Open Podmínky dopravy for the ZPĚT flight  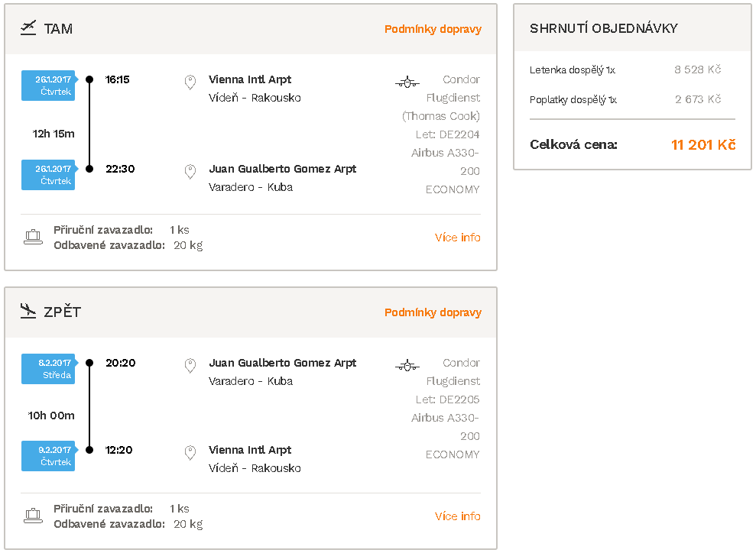pos(433,312)
